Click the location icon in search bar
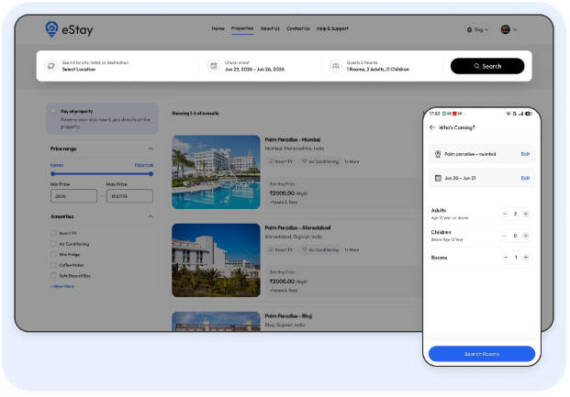 [x=51, y=66]
